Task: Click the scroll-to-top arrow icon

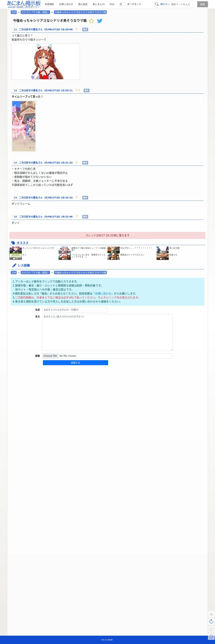Action: 211,614
